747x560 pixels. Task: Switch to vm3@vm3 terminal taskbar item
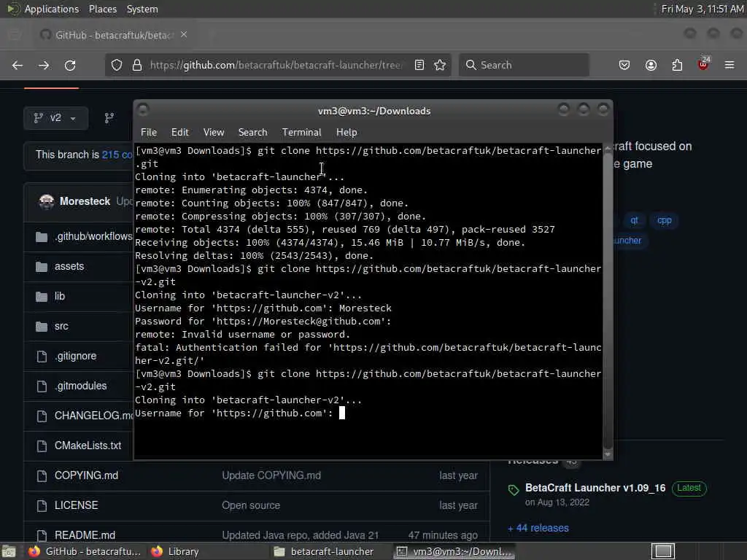click(455, 551)
